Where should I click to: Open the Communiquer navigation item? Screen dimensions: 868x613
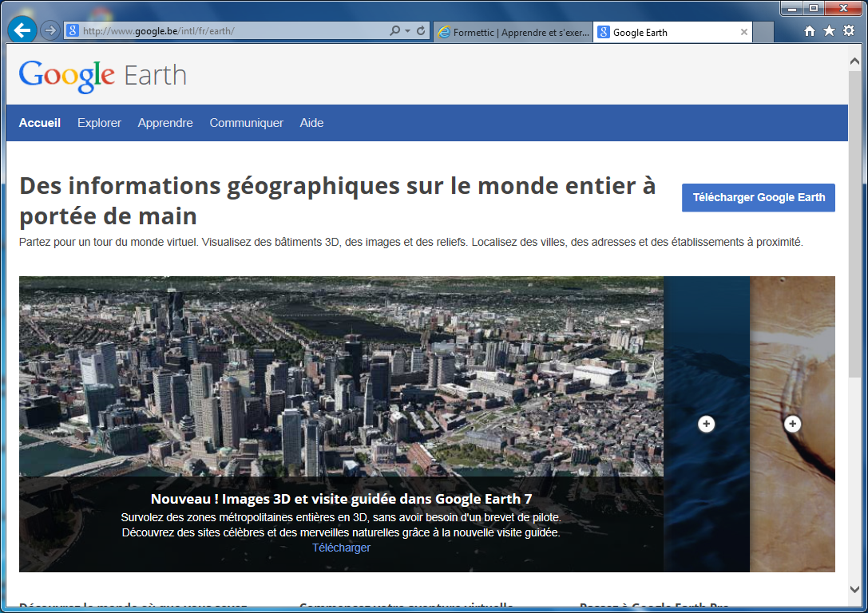(246, 123)
